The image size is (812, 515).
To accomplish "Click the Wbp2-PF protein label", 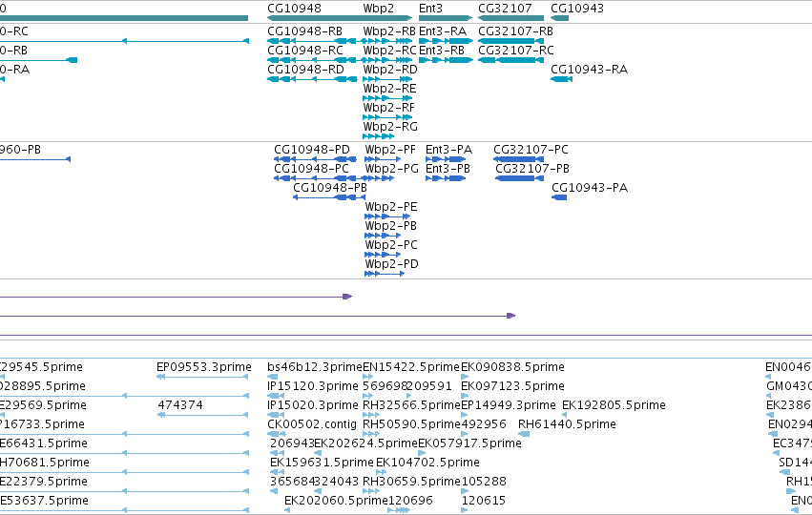I will 390,150.
